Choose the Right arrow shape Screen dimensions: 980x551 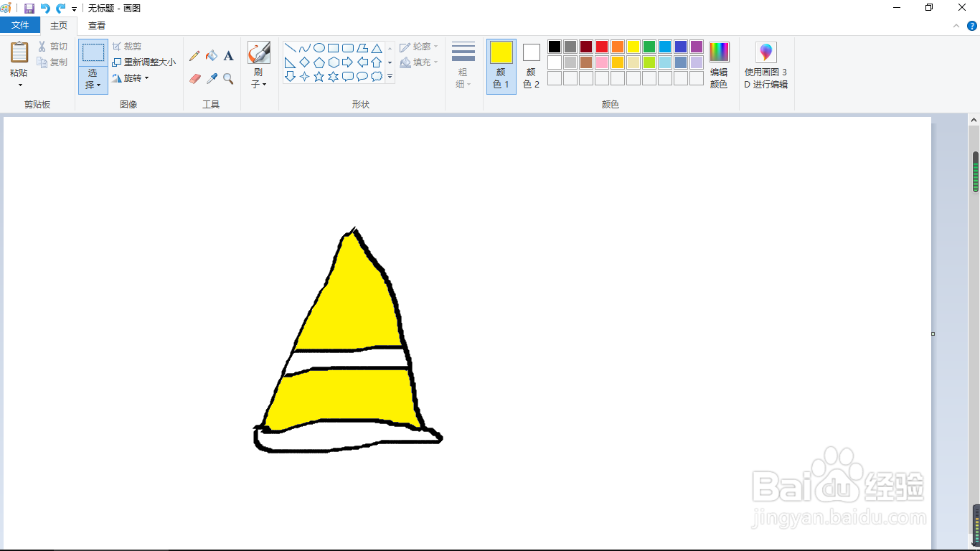click(x=348, y=62)
